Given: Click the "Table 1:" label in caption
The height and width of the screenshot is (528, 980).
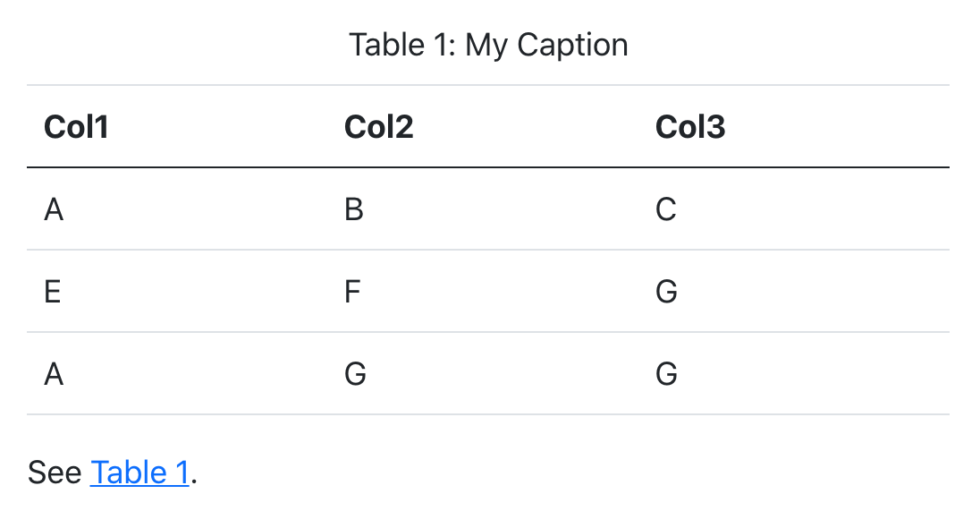Looking at the screenshot, I should (x=402, y=45).
